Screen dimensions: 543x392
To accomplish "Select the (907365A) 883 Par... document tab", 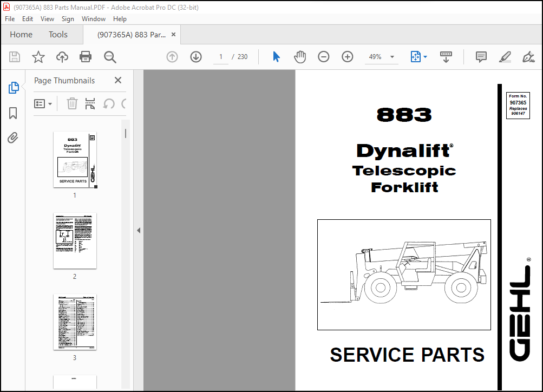I will tap(132, 35).
